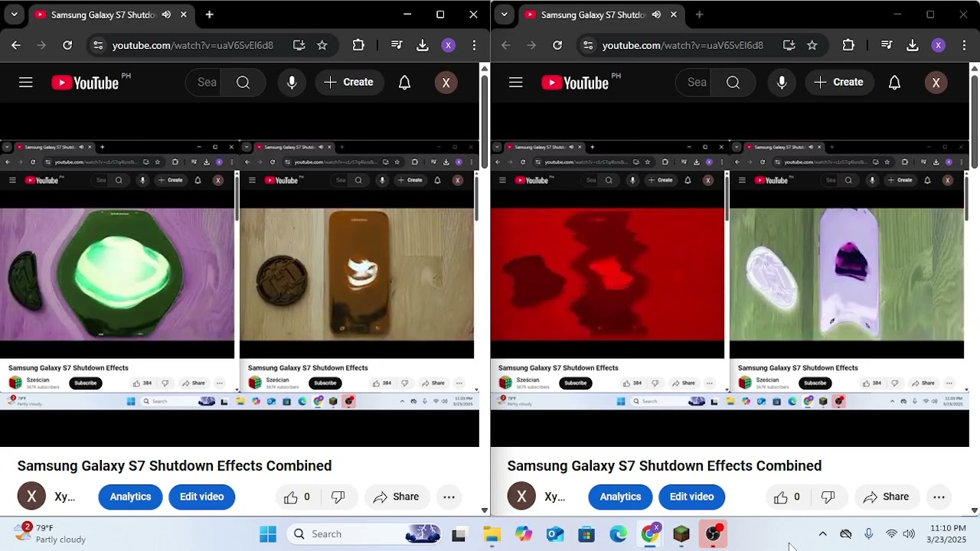The height and width of the screenshot is (551, 980).
Task: Open Microsoft Edge from taskbar
Action: point(618,534)
